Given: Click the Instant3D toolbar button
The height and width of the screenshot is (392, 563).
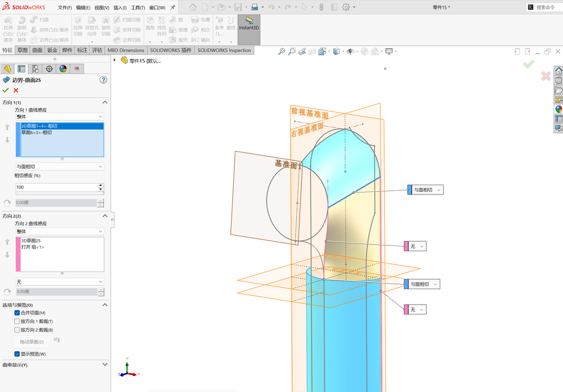Looking at the screenshot, I should tap(249, 30).
